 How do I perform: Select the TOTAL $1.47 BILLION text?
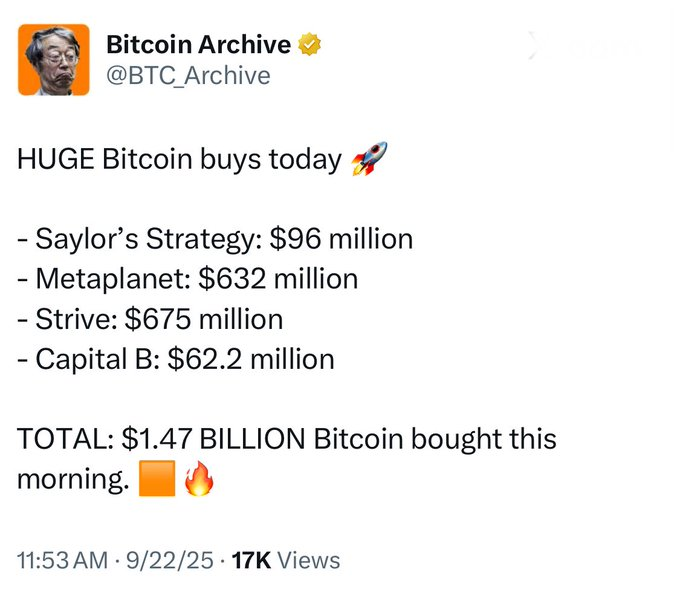(x=161, y=438)
